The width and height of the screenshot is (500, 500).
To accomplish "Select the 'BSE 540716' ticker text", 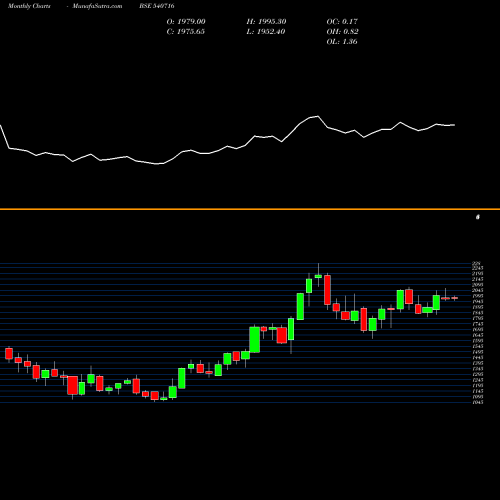I will 157,6.
